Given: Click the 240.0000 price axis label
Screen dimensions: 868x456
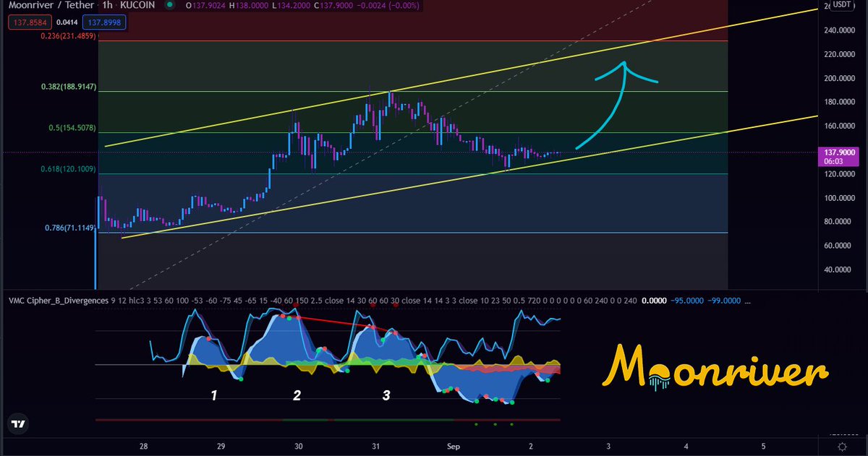Looking at the screenshot, I should pyautogui.click(x=839, y=30).
